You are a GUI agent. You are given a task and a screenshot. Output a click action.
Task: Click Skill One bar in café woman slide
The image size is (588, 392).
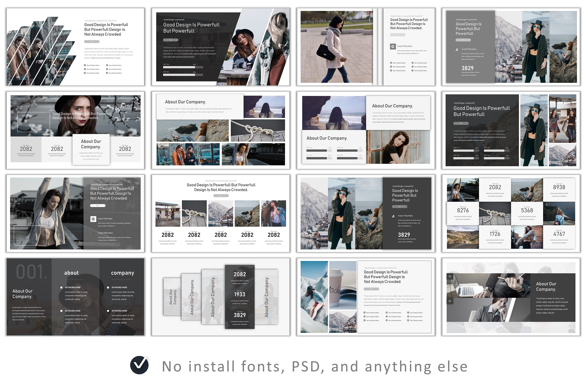(183, 67)
